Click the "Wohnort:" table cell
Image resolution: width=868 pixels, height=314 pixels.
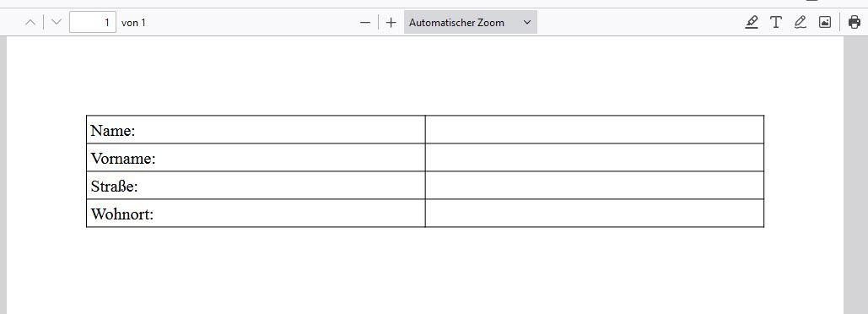point(256,214)
